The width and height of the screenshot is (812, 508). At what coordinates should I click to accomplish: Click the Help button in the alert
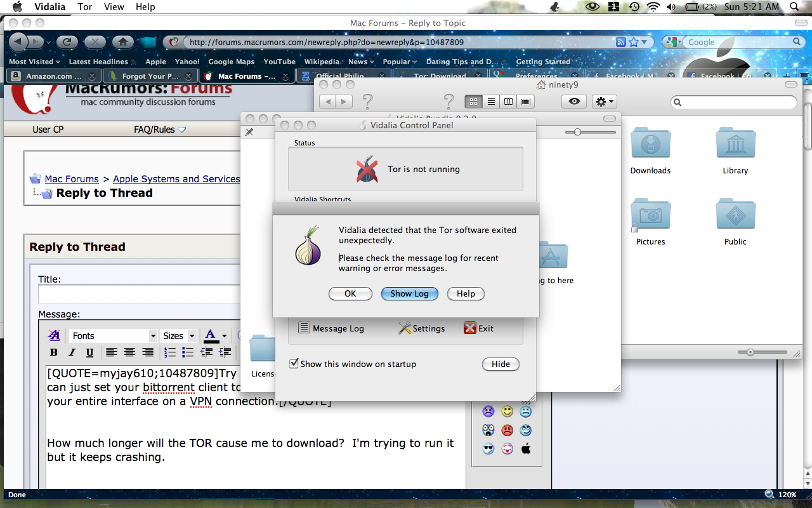point(466,293)
